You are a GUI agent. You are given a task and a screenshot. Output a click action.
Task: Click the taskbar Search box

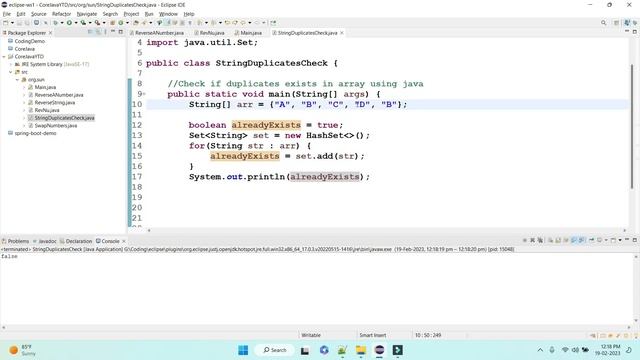click(x=275, y=350)
